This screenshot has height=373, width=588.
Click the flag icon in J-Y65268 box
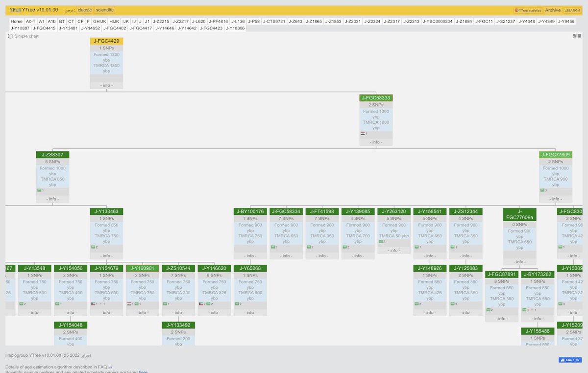pyautogui.click(x=237, y=303)
